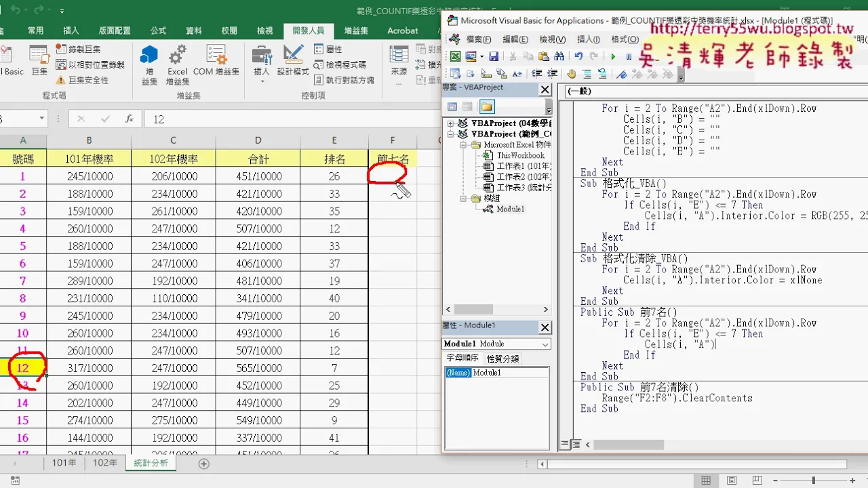This screenshot has height=488, width=868.
Task: Switch to Normal view in Excel status bar
Action: pyautogui.click(x=706, y=481)
